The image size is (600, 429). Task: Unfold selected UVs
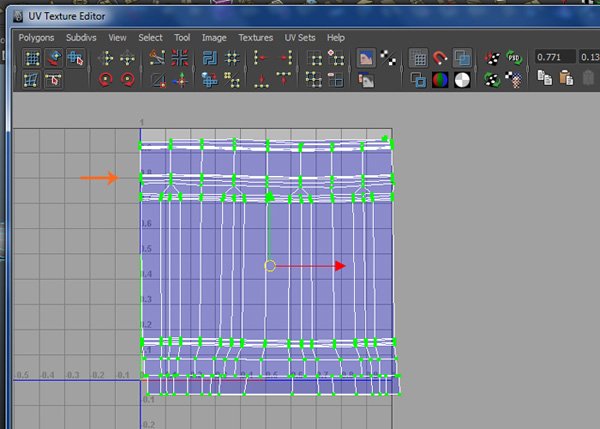click(210, 80)
